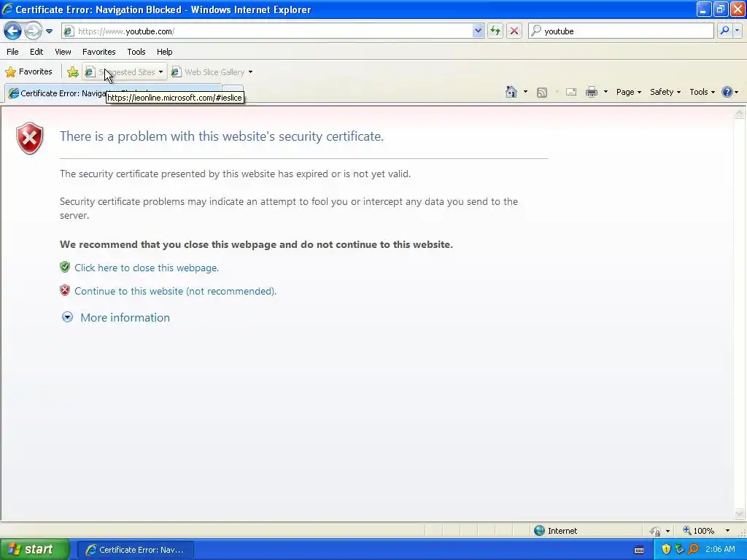Expand the More information section
Viewport: 747px width, 560px height.
click(116, 318)
